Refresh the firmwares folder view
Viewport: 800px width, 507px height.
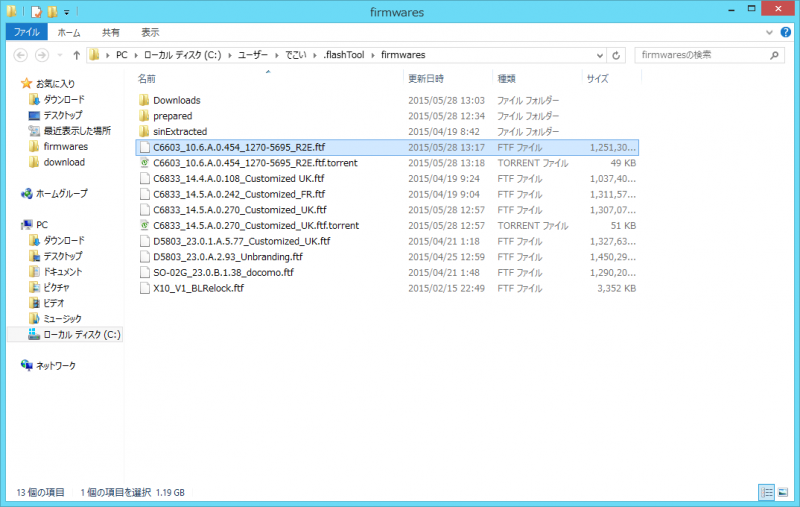[616, 55]
